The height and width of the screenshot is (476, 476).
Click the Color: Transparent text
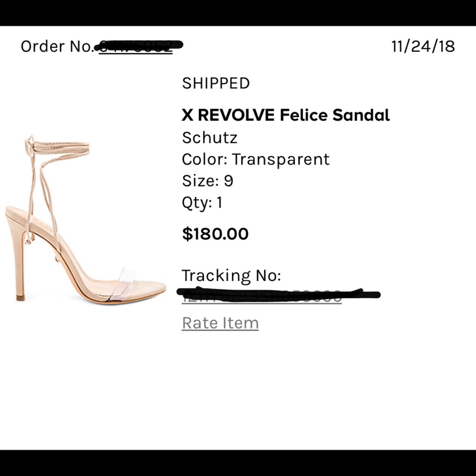click(255, 159)
